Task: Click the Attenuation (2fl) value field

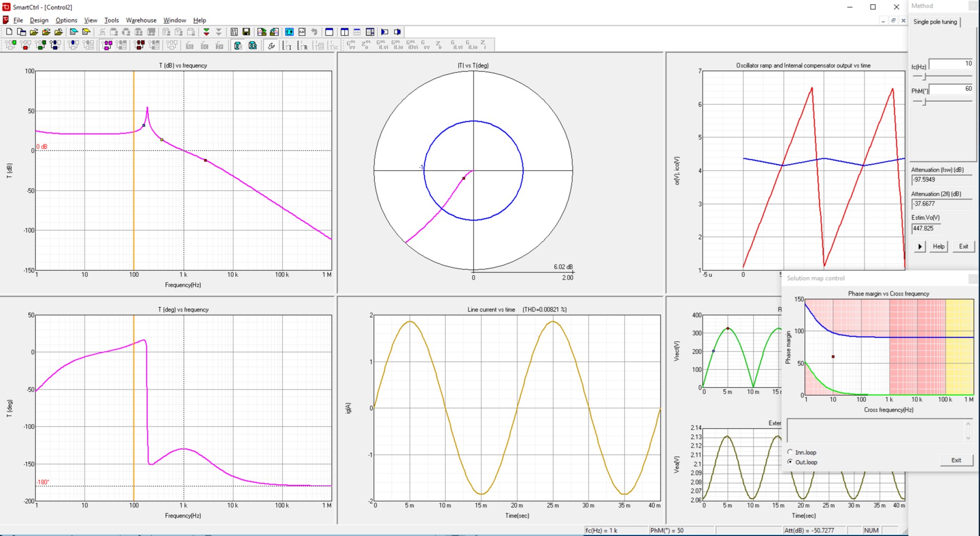Action: point(941,204)
